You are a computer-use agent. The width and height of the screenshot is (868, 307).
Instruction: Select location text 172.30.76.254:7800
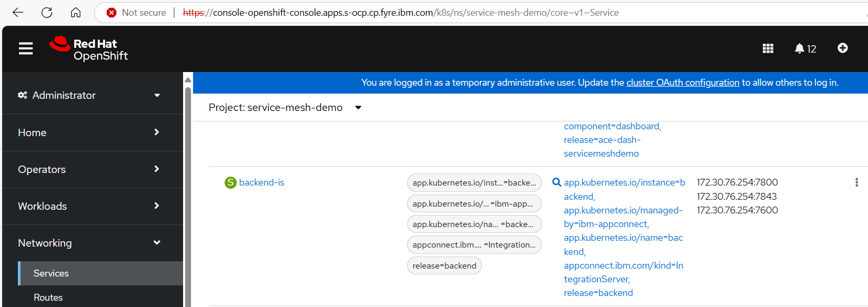(x=737, y=182)
